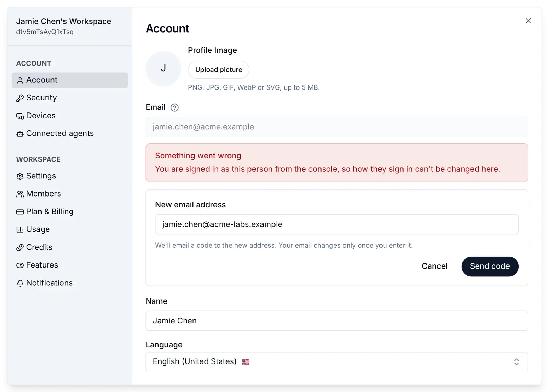Click the Credits coins icon
This screenshot has height=392, width=549.
[x=20, y=248]
